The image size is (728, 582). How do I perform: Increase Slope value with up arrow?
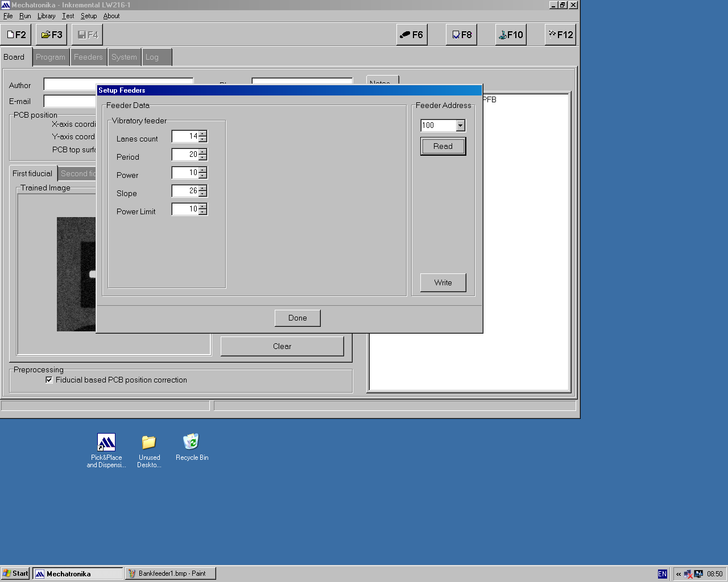click(x=202, y=188)
